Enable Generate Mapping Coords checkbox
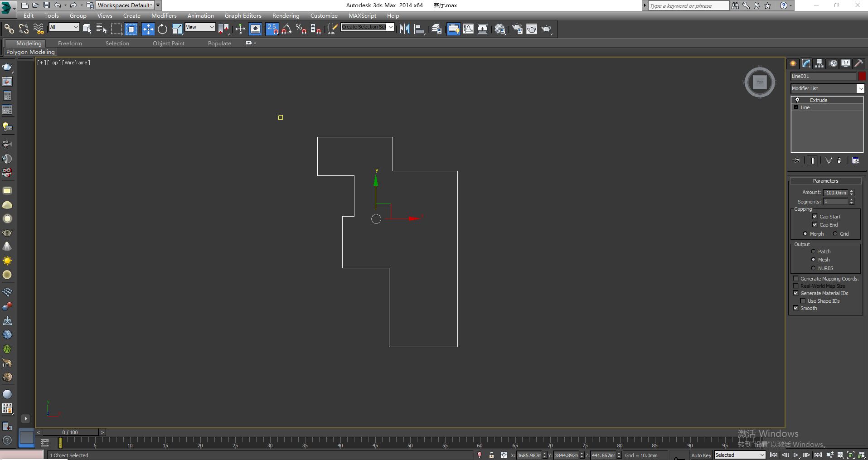The image size is (868, 460). (795, 279)
